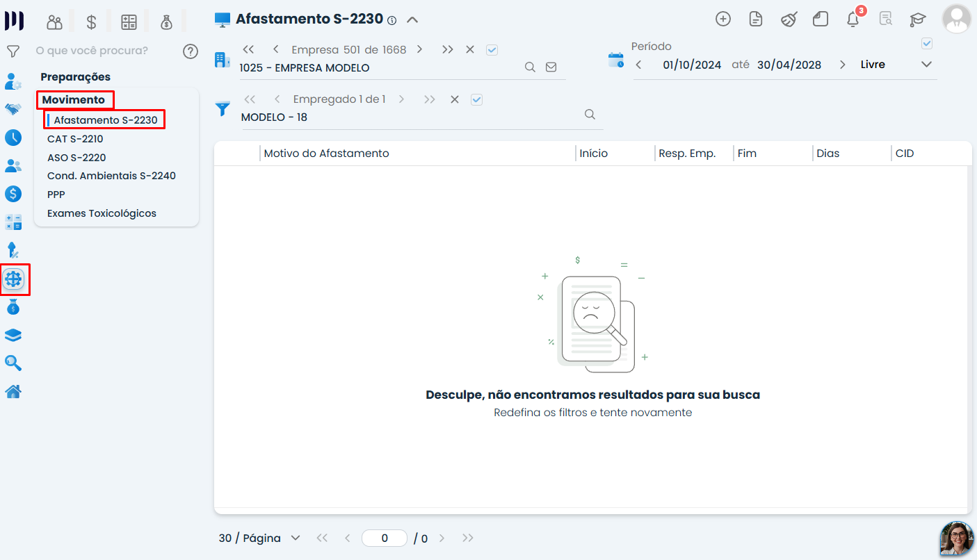This screenshot has width=977, height=560.
Task: Click the home icon in left sidebar
Action: (13, 392)
